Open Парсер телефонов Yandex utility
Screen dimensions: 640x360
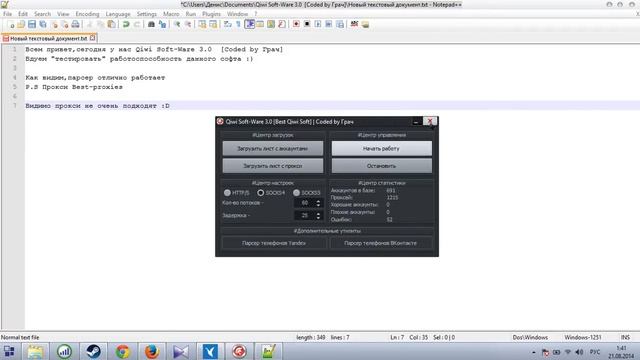(x=273, y=243)
